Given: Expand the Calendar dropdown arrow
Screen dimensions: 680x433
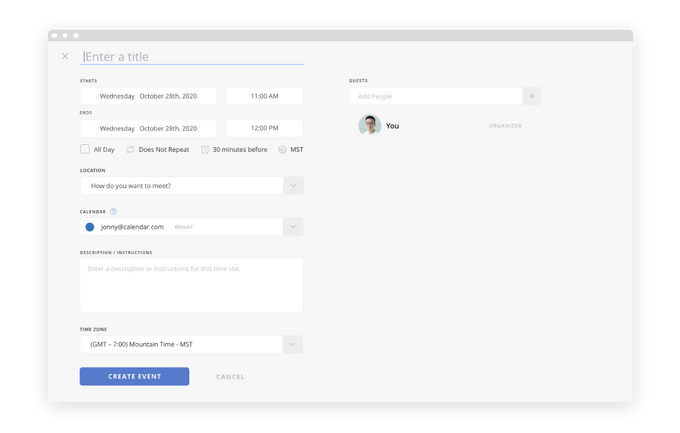Looking at the screenshot, I should [293, 227].
